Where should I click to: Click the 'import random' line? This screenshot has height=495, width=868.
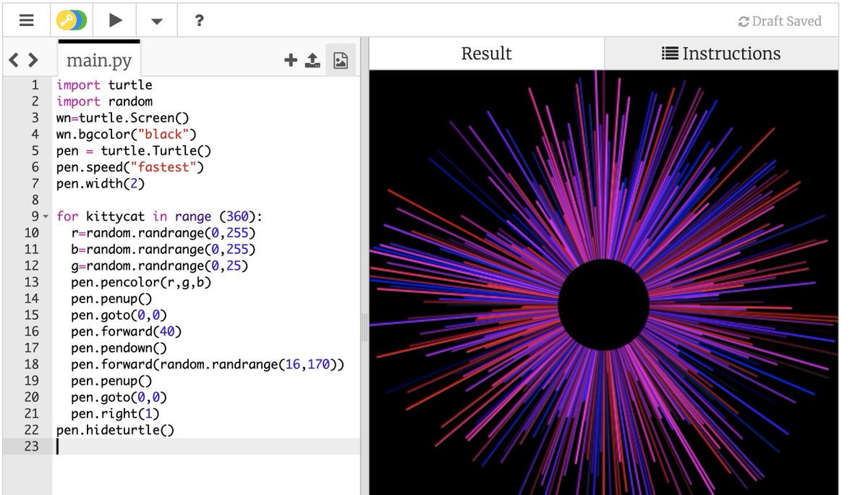click(x=104, y=101)
